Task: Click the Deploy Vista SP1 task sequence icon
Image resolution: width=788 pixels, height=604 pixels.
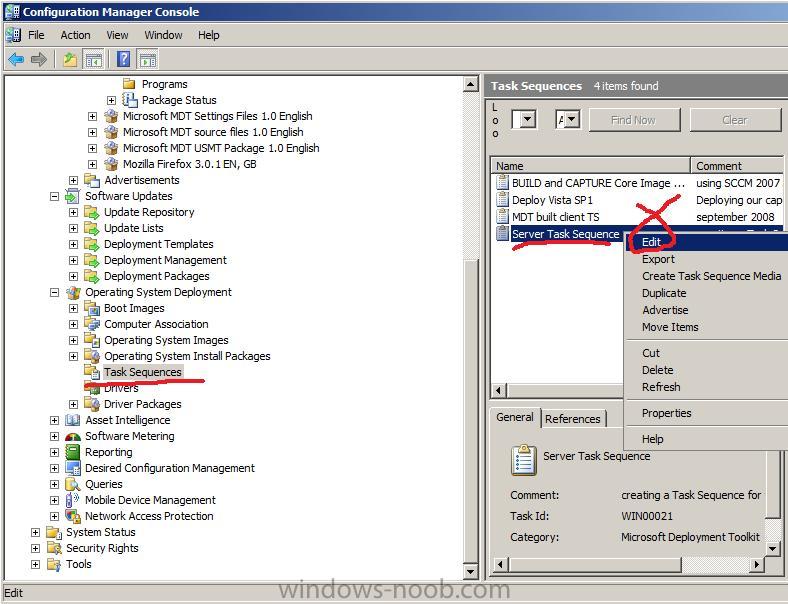Action: (x=502, y=199)
